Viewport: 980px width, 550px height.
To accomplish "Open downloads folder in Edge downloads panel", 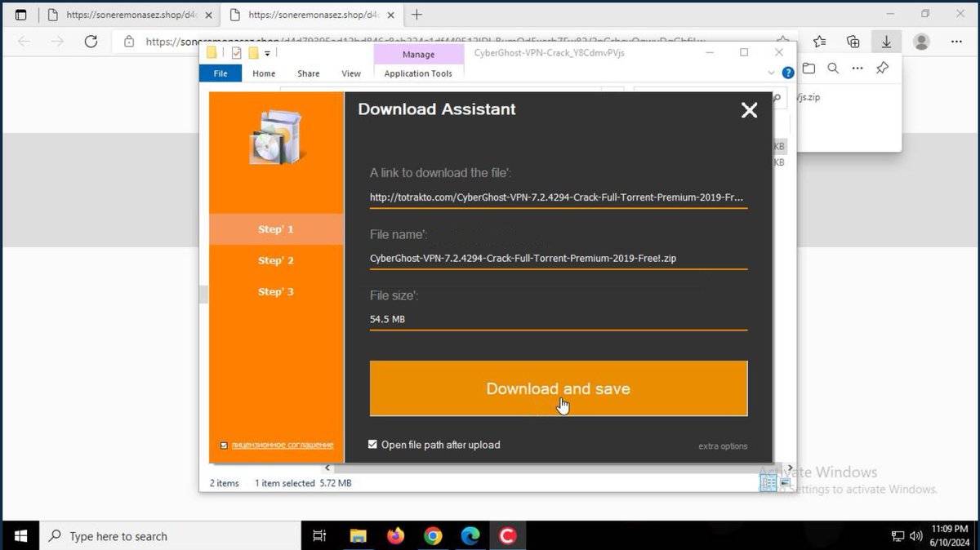I will [808, 69].
